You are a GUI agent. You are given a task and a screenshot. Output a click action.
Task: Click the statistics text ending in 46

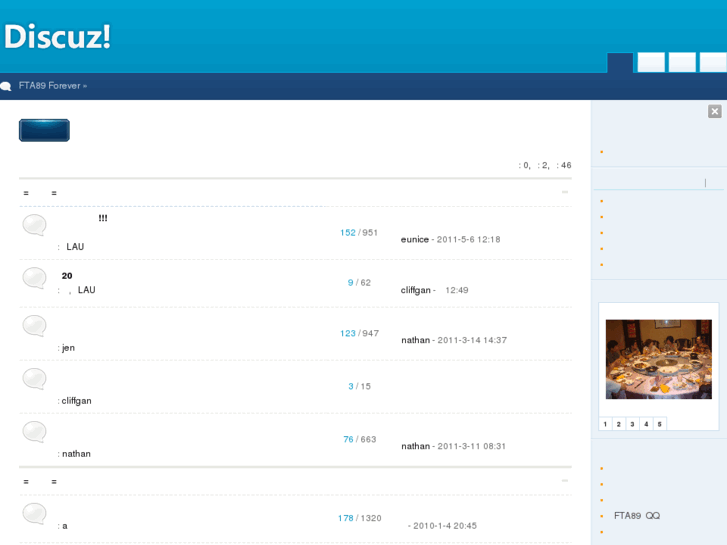coord(545,166)
